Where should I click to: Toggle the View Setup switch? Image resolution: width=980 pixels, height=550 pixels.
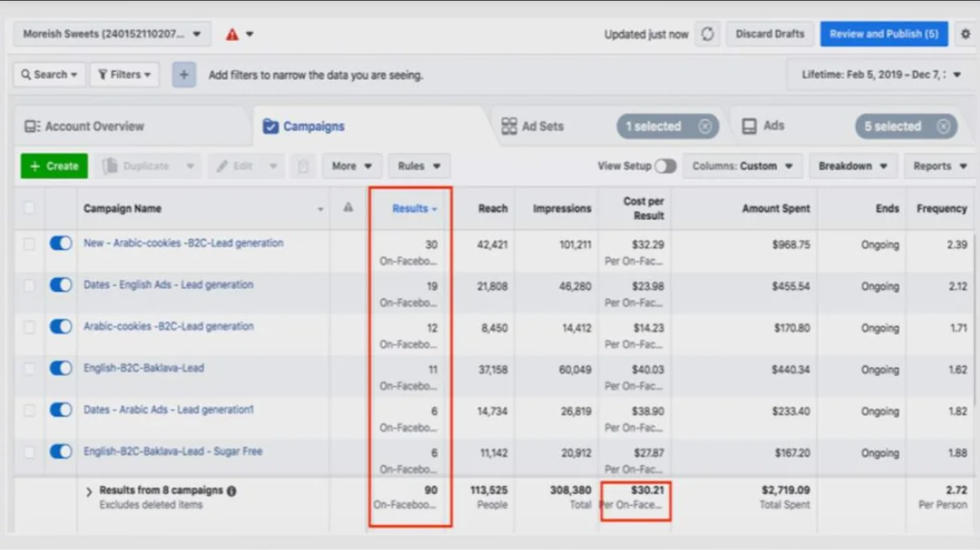click(665, 166)
